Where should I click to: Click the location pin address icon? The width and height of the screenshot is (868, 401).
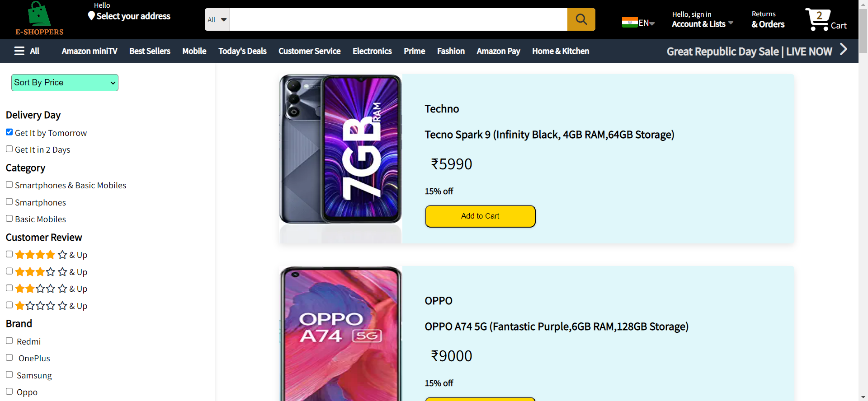coord(91,16)
